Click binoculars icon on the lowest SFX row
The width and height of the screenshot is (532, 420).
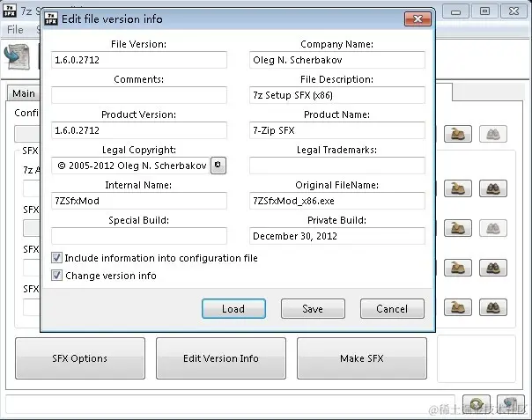tap(493, 307)
